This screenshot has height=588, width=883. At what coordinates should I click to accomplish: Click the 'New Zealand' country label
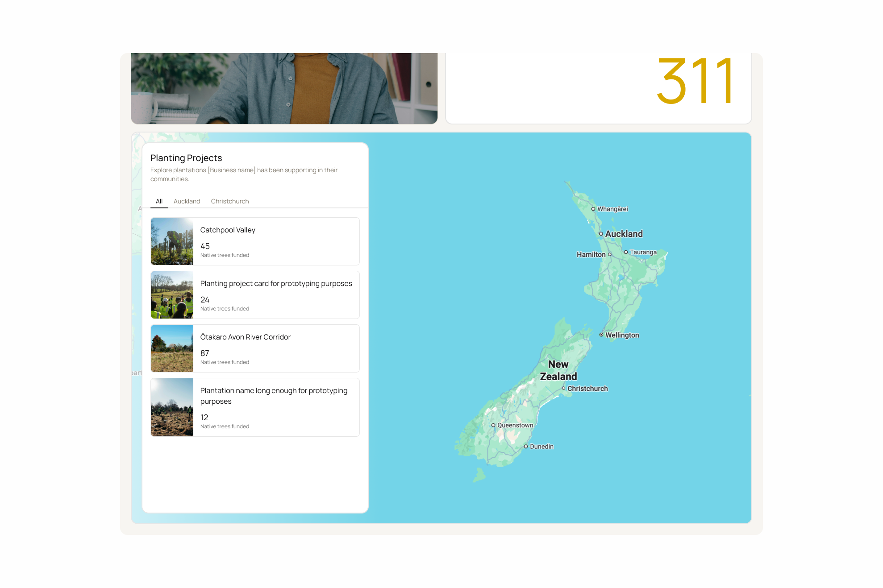[558, 370]
